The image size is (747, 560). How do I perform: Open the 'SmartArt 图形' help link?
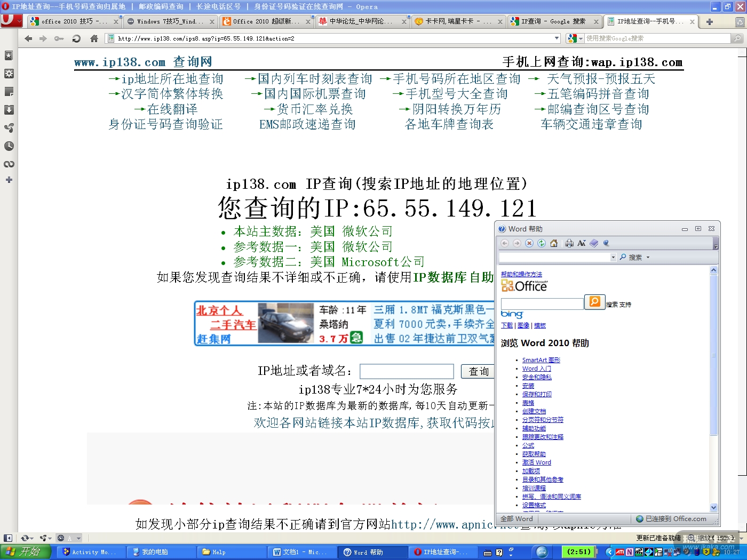(541, 360)
